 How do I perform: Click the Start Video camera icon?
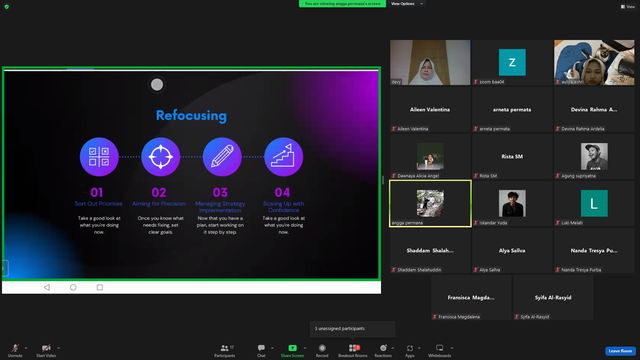point(46,348)
